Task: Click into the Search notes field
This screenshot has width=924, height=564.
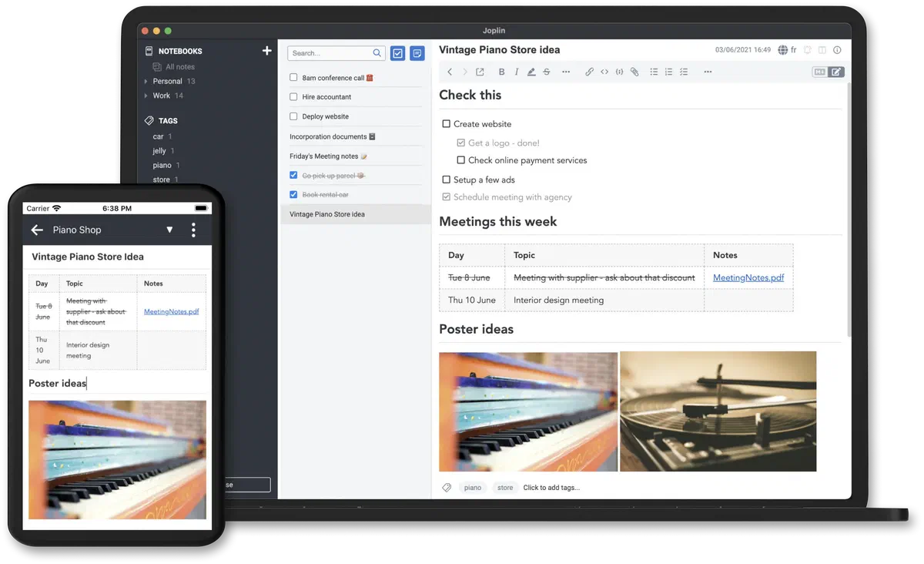Action: coord(331,53)
